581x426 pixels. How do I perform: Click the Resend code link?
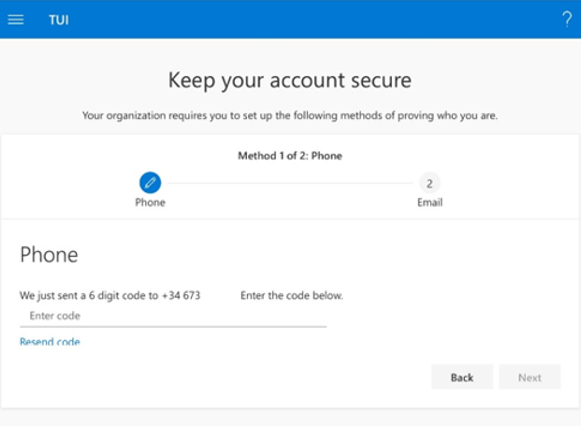(50, 341)
